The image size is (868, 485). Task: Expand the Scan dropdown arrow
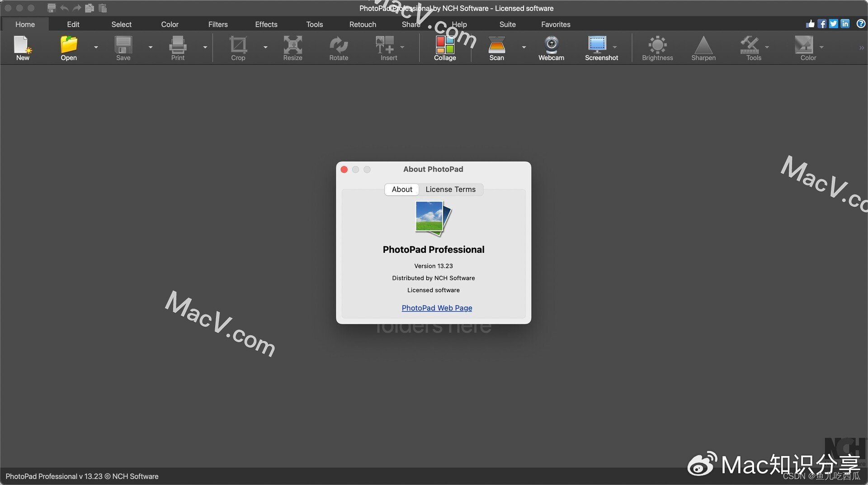click(x=524, y=47)
